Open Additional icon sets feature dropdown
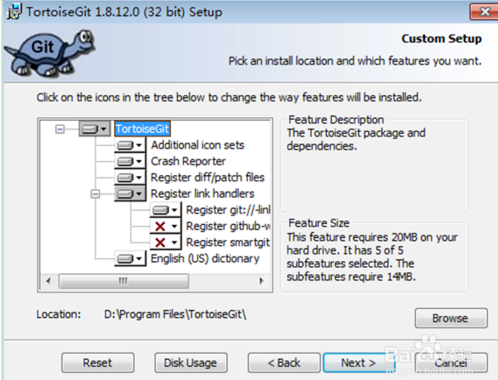The height and width of the screenshot is (380, 498). pos(130,145)
